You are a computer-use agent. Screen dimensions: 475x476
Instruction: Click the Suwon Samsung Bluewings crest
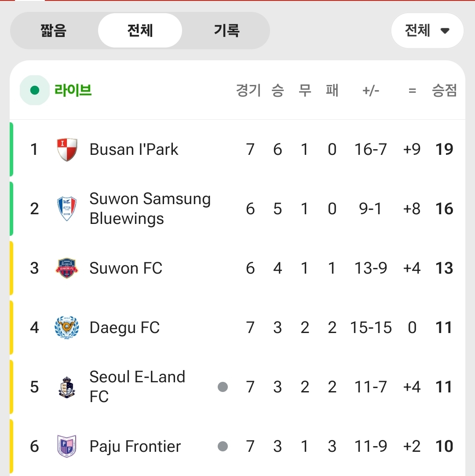(x=67, y=209)
